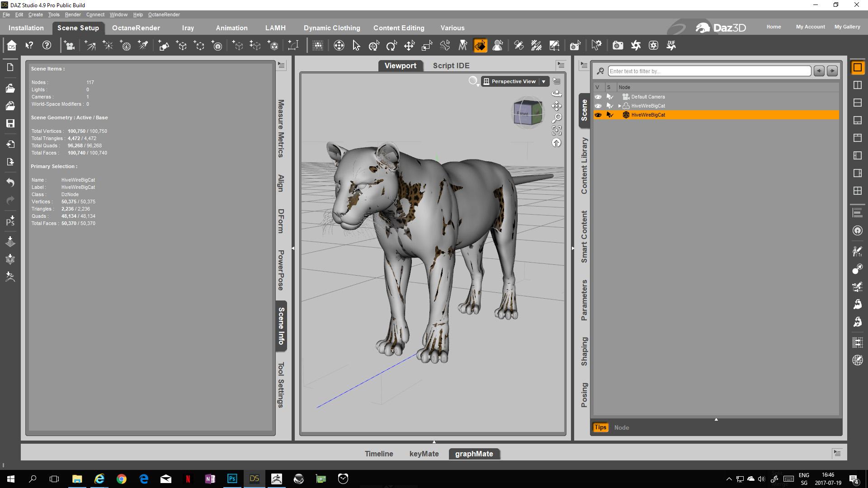Open Photoshop bridge icon in left sidebar
This screenshot has width=868, height=488.
tap(10, 221)
